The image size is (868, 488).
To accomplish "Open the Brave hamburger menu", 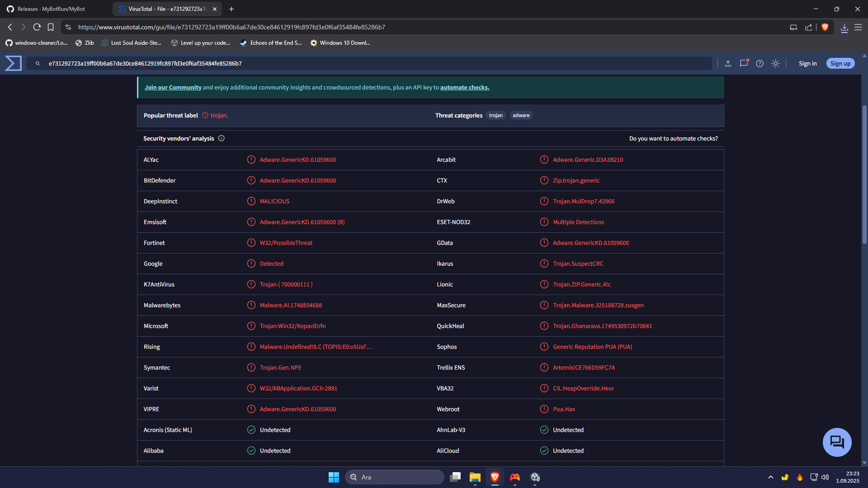I will [x=858, y=27].
